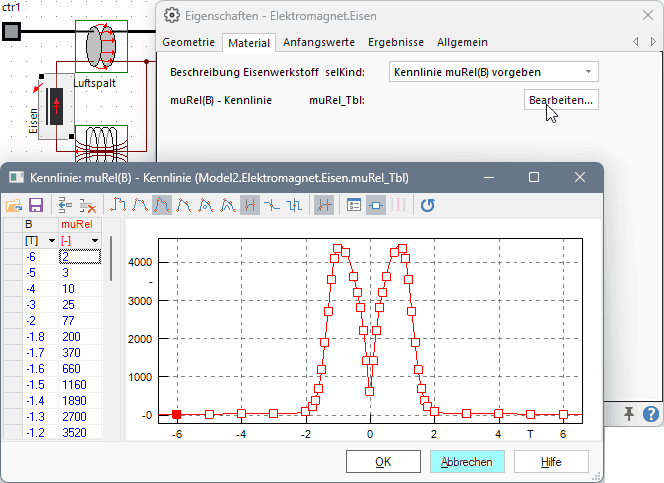Click the table properties icon
Image resolution: width=664 pixels, height=483 pixels.
tap(354, 204)
